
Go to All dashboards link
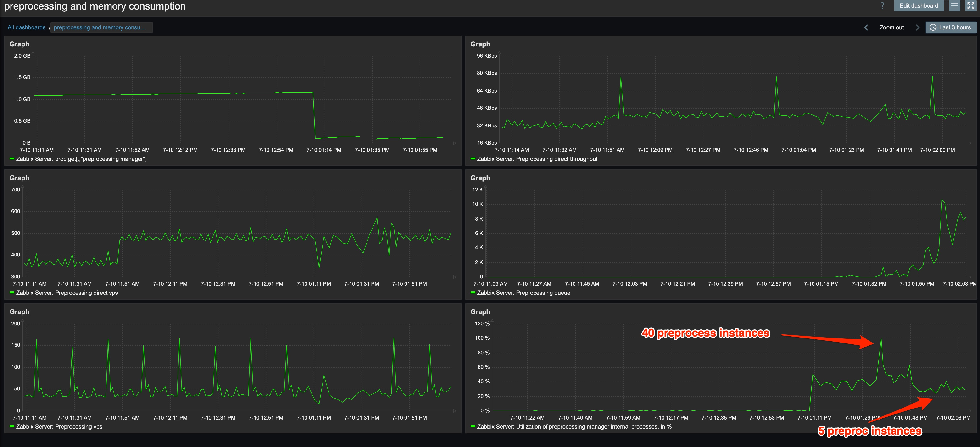26,27
